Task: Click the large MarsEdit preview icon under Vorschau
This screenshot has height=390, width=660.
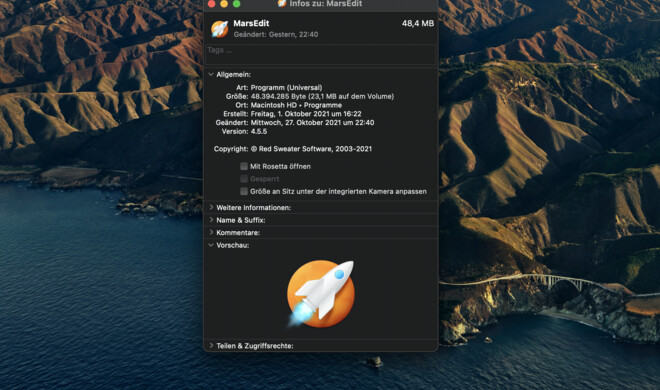Action: coord(321,294)
